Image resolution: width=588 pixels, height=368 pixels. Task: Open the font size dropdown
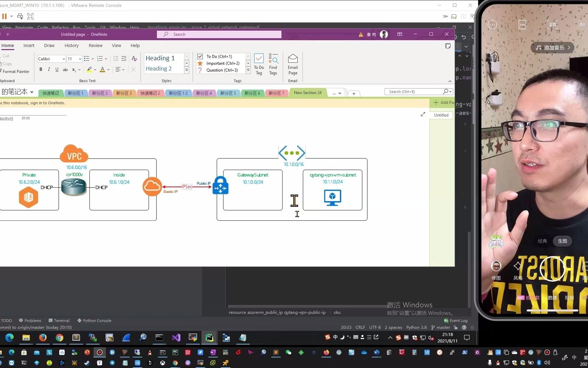point(80,59)
